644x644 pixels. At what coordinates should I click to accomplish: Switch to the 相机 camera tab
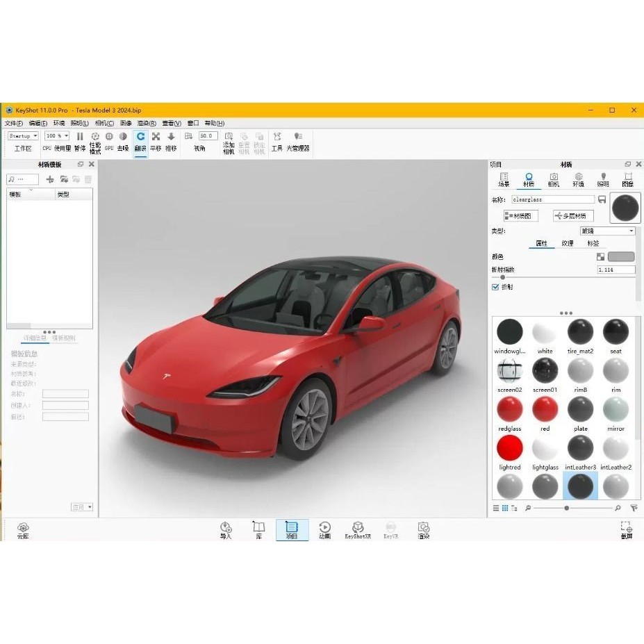click(554, 180)
